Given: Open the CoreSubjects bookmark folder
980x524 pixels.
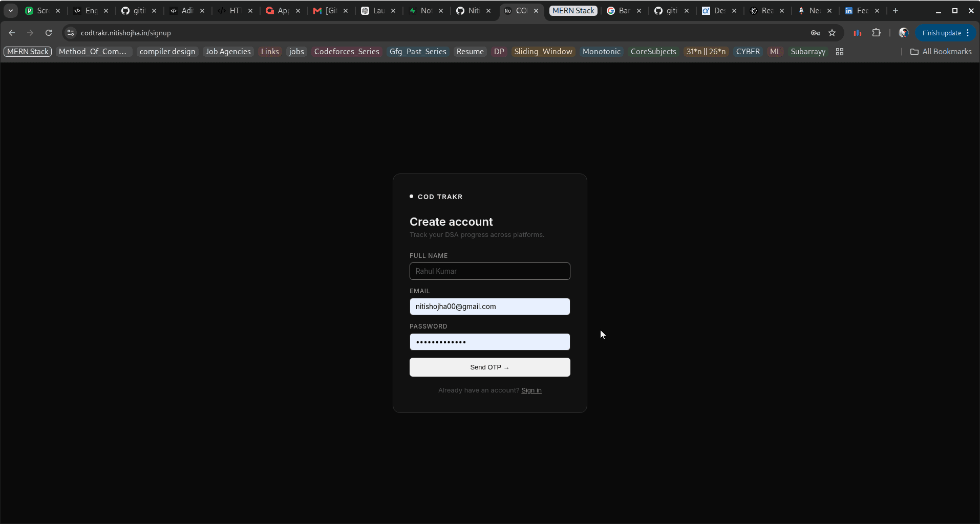Looking at the screenshot, I should (x=653, y=52).
